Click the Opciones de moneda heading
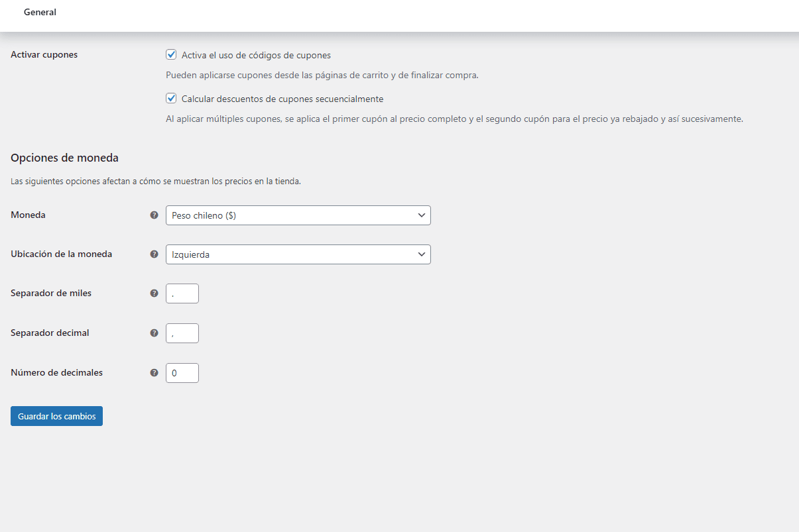This screenshot has width=799, height=532. coord(64,158)
